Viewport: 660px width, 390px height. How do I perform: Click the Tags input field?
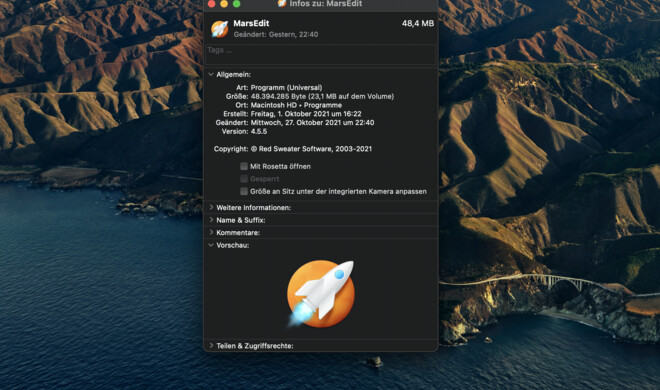pyautogui.click(x=321, y=55)
